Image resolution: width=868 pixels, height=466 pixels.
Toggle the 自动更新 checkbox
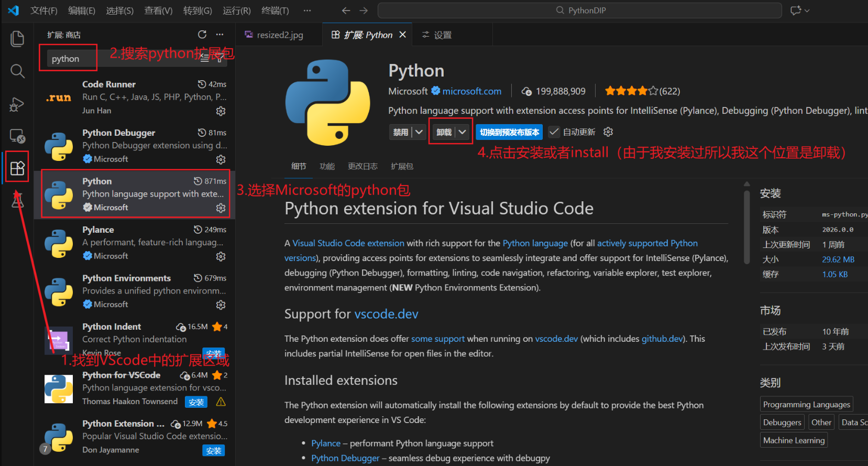click(x=554, y=132)
